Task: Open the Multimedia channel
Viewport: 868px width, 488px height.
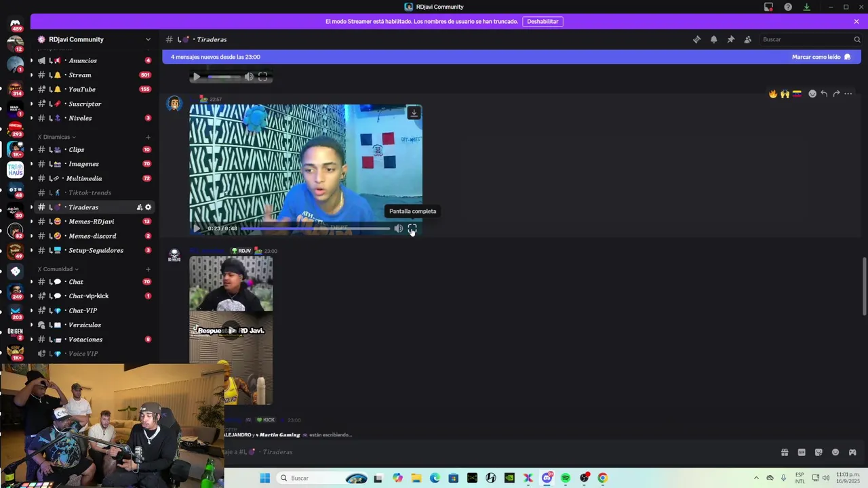Action: tap(84, 178)
